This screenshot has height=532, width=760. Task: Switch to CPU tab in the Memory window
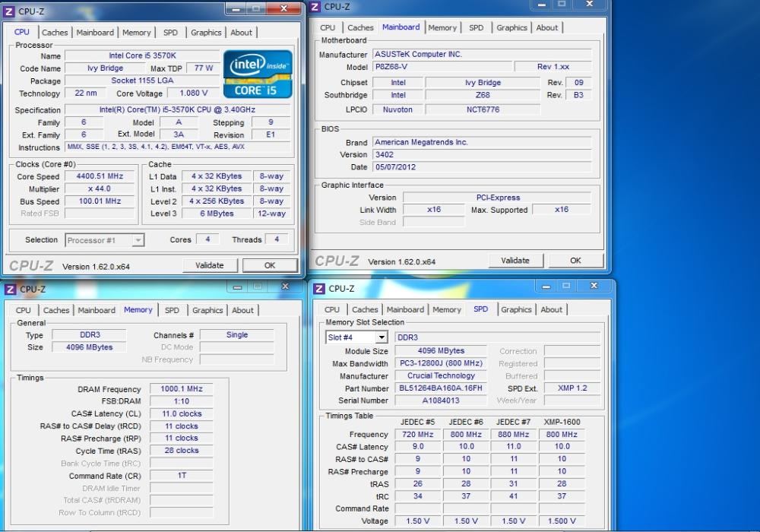tap(24, 310)
